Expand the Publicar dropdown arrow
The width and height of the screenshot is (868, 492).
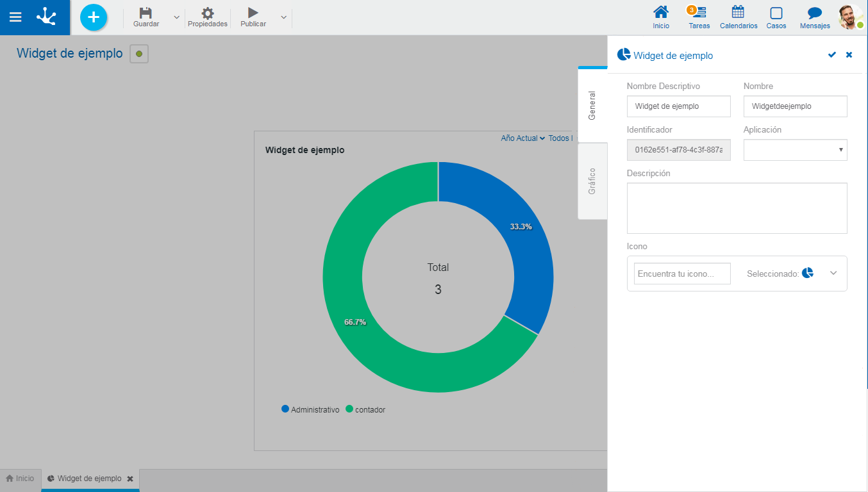click(284, 17)
